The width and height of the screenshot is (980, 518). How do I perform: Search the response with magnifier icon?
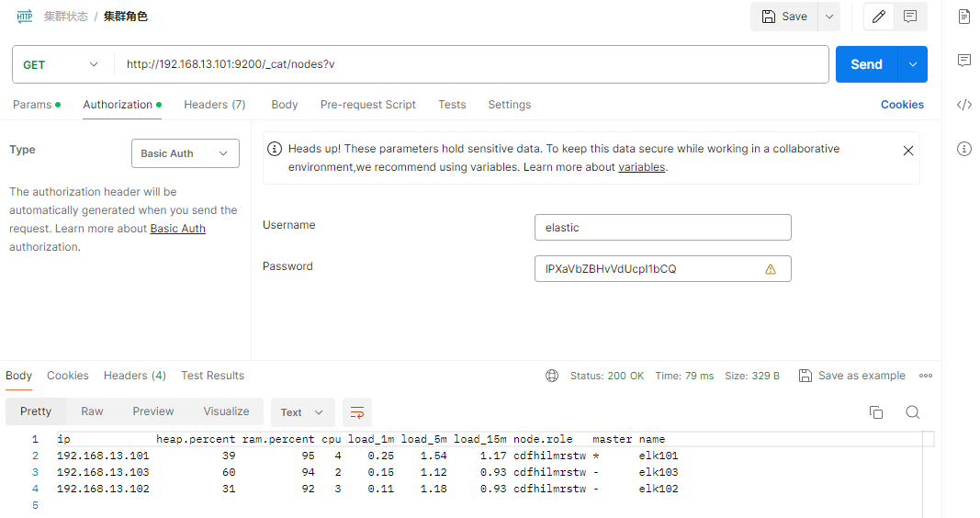pyautogui.click(x=912, y=412)
